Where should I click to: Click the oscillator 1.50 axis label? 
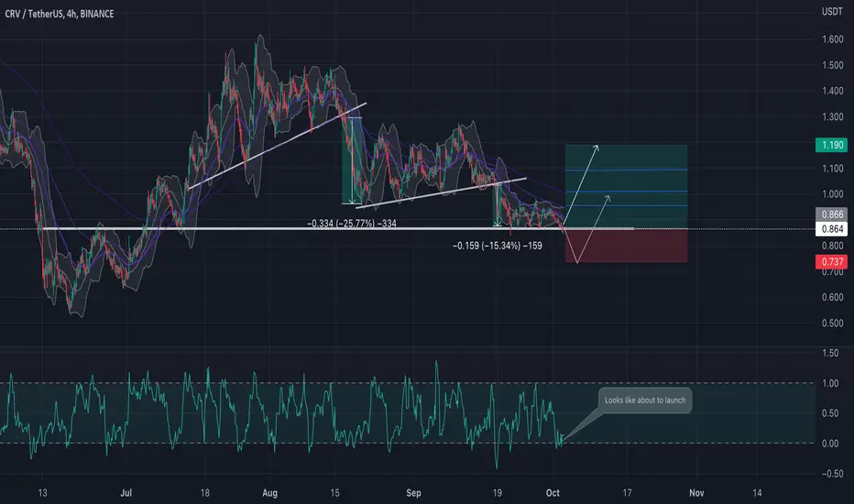point(830,353)
